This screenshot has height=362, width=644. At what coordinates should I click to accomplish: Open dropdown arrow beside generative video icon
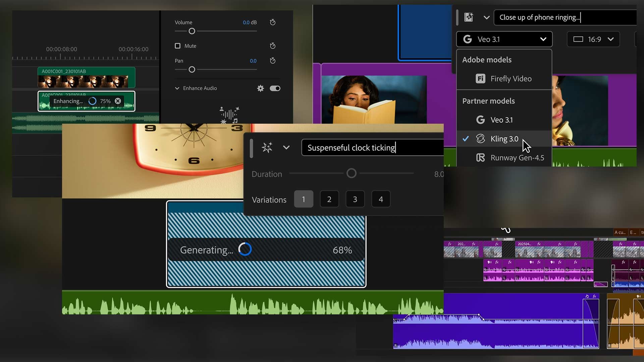click(486, 17)
